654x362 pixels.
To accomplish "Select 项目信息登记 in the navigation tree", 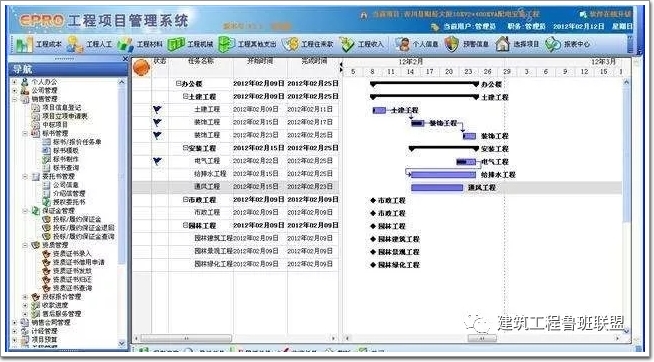I will [x=62, y=108].
